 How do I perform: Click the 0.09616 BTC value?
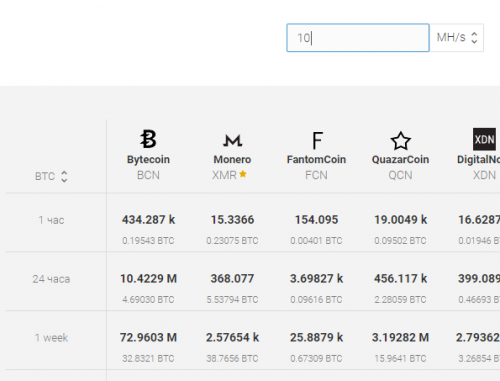coord(316,300)
